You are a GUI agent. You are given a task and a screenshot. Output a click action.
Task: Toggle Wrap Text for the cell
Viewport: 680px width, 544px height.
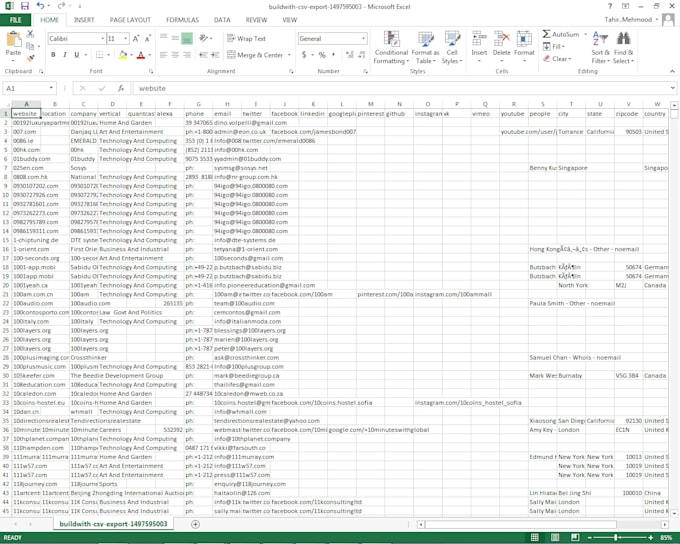coord(245,39)
